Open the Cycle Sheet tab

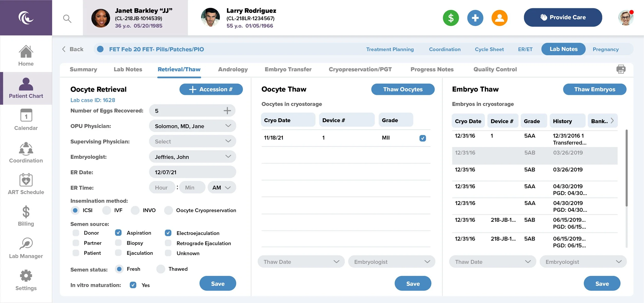pos(489,49)
